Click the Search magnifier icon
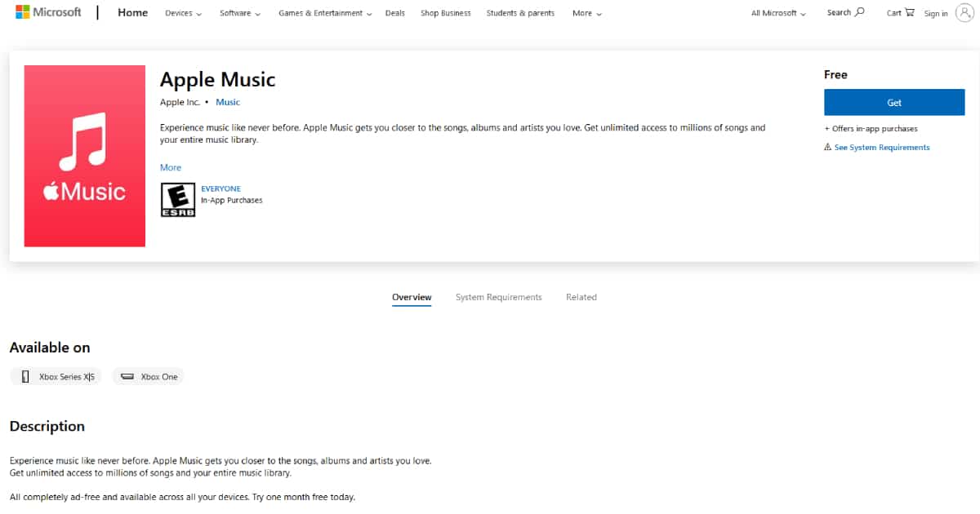Viewport: 980px width, 514px height. coord(859,12)
